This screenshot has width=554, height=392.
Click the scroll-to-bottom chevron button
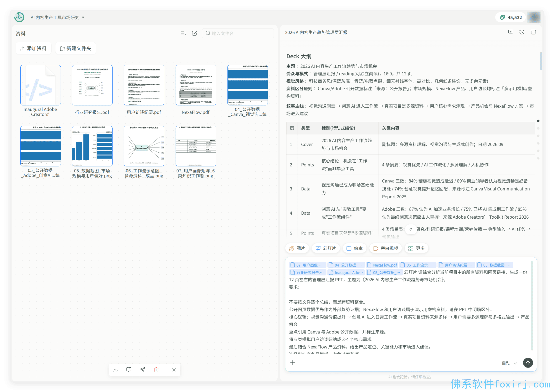411,229
